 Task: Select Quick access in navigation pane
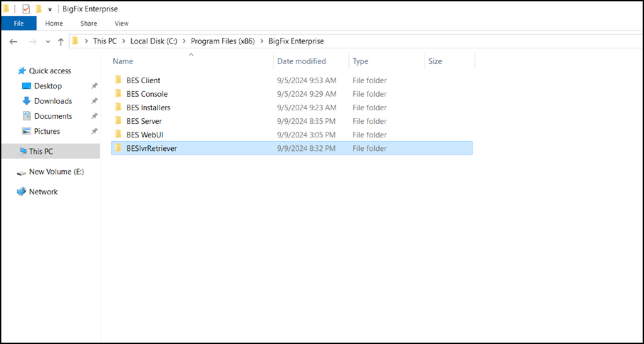pos(50,71)
